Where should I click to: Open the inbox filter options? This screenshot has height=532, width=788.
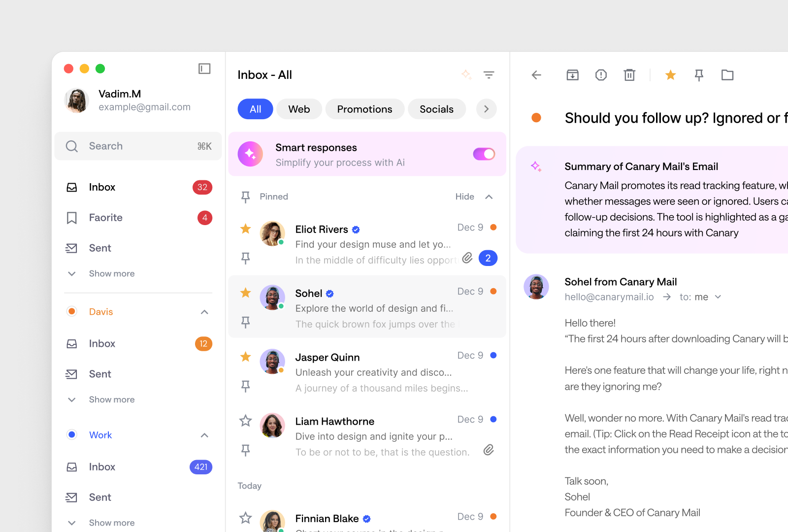click(x=489, y=74)
